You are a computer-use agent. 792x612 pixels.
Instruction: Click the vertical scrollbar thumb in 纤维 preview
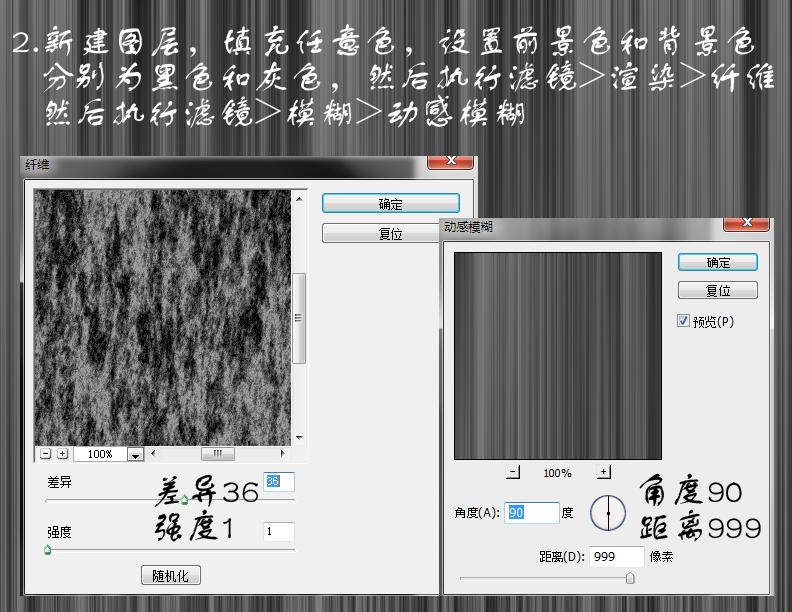coord(299,318)
